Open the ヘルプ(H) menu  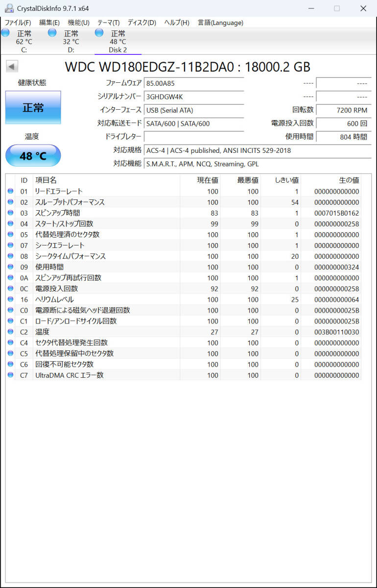(176, 23)
